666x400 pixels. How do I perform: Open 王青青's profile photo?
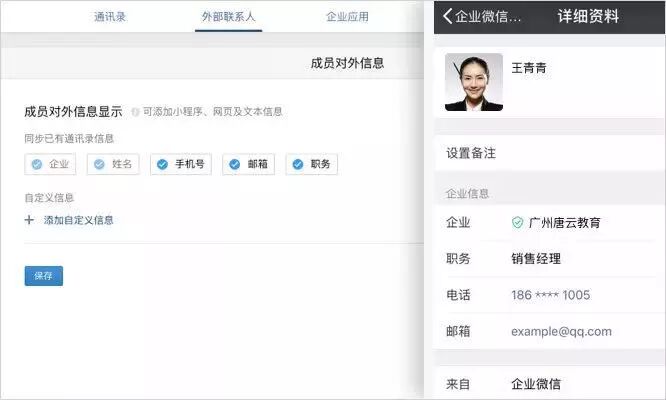point(473,82)
